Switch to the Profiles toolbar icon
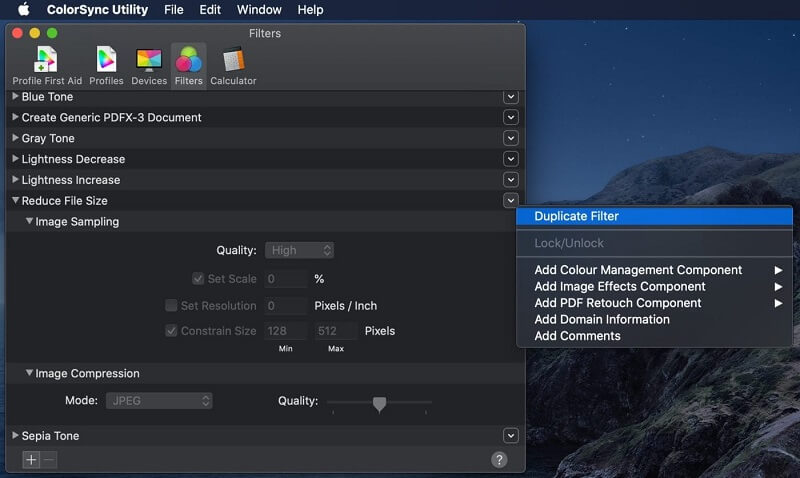800x478 pixels. click(106, 65)
